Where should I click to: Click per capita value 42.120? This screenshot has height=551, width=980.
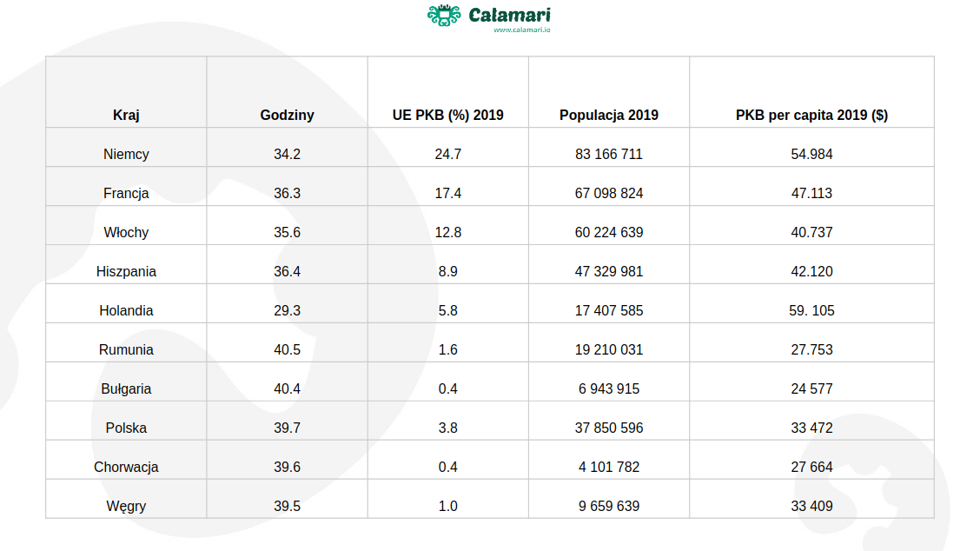click(x=811, y=271)
